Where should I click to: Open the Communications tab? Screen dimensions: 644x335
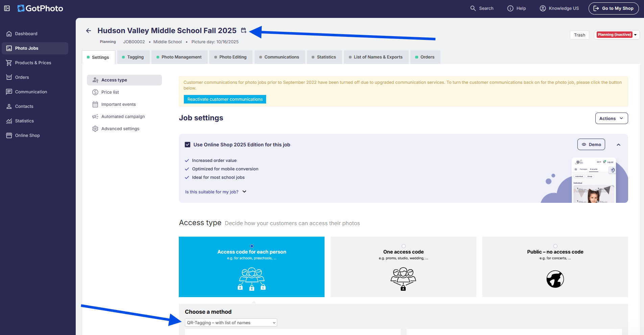280,57
